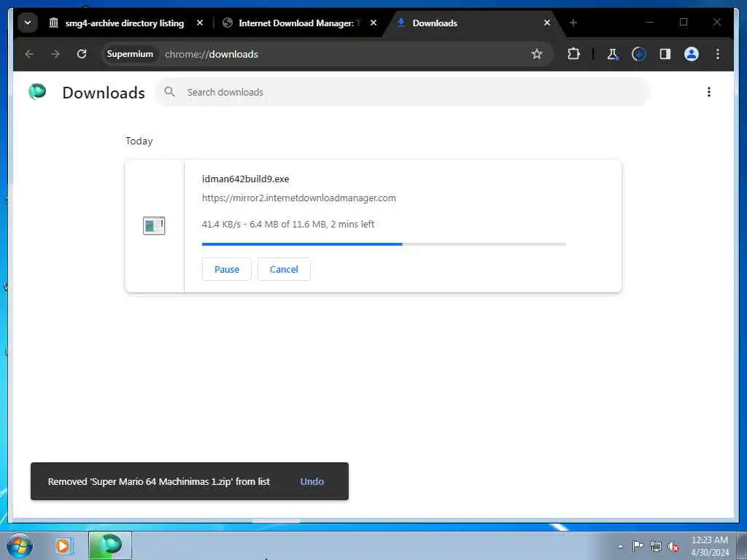Click the muted volume tray icon

point(673,546)
